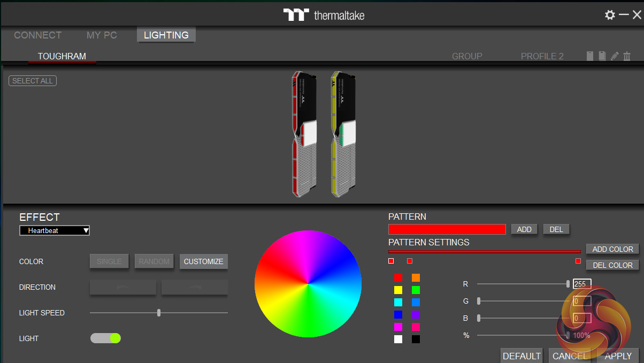
Task: Select the pink preset swatch
Action: coord(416,327)
